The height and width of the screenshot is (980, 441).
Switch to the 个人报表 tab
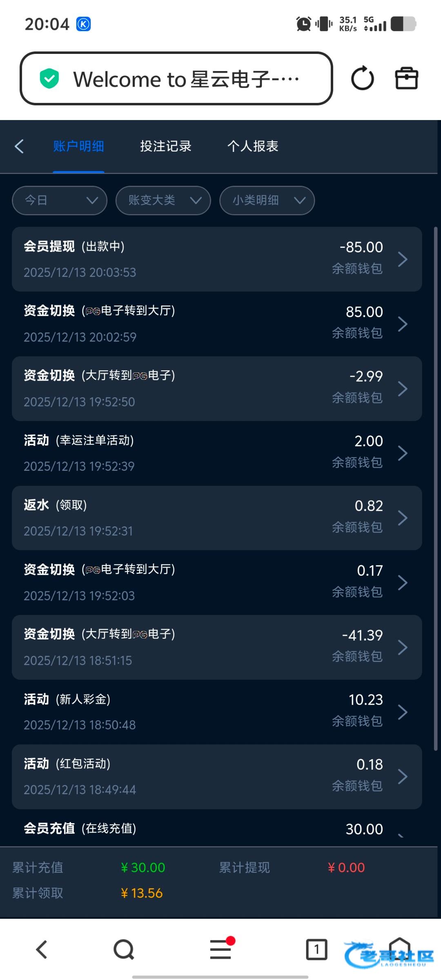click(253, 146)
